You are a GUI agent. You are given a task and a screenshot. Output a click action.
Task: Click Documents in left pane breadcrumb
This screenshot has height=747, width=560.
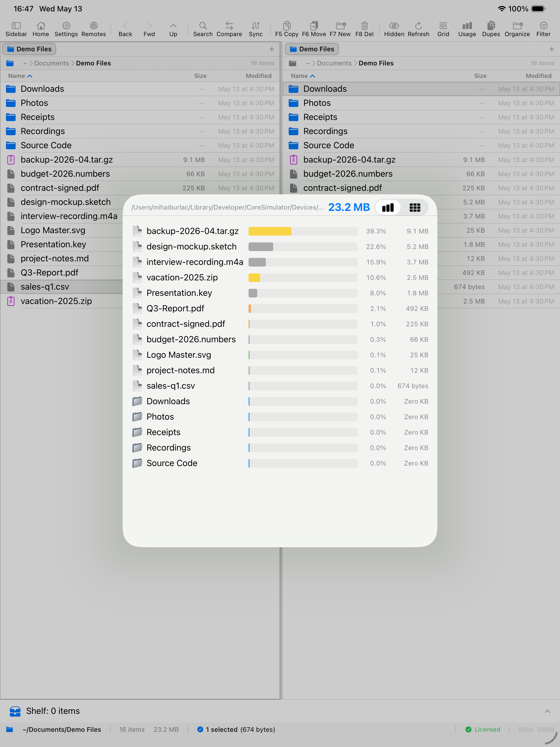pyautogui.click(x=51, y=63)
